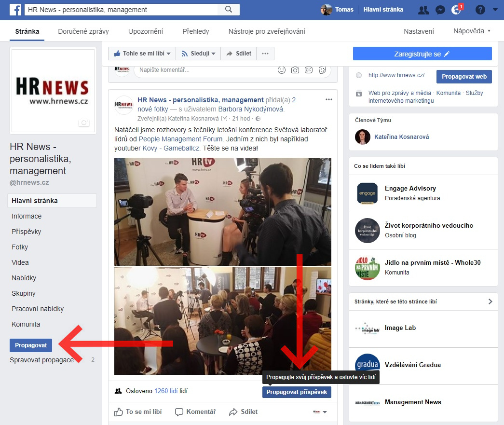Viewport: 504px width, 425px height.
Task: Open the Nápověda dropdown menu
Action: click(472, 31)
